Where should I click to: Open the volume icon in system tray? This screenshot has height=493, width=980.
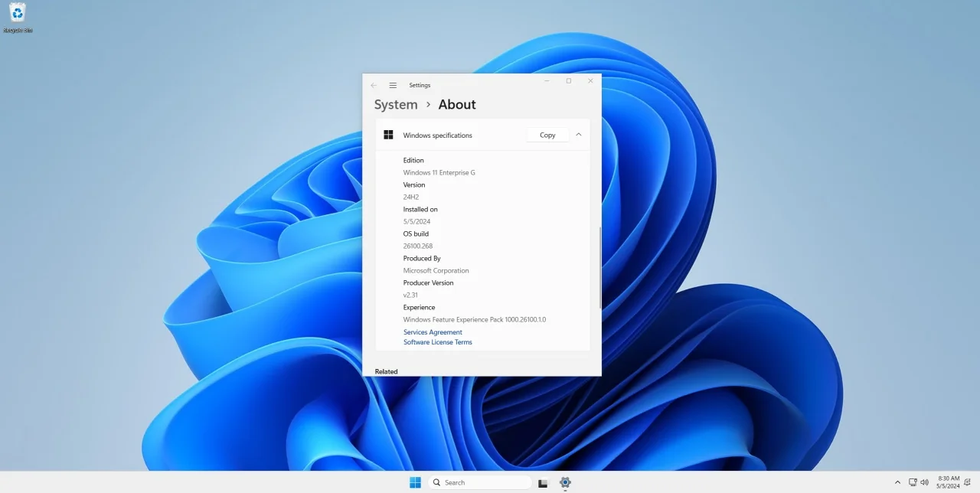924,482
